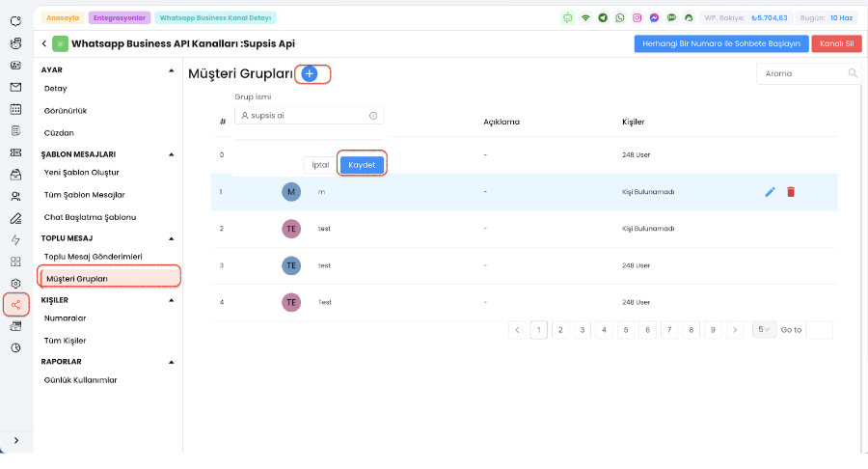The height and width of the screenshot is (469, 868).
Task: Click the wifi connection icon in top bar
Action: [585, 17]
